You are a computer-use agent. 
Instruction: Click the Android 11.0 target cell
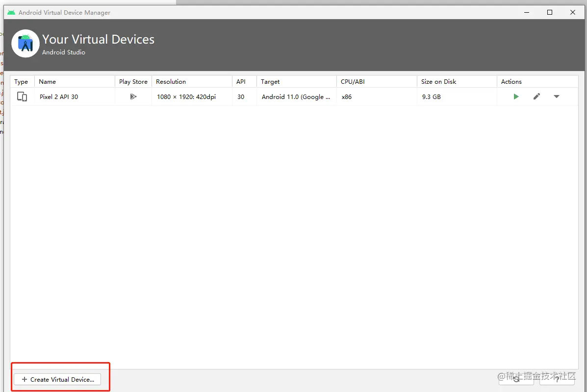click(296, 97)
